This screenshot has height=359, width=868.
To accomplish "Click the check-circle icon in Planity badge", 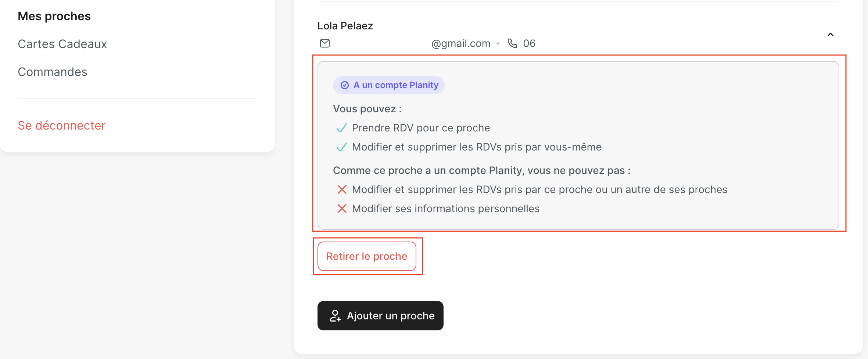I will [x=345, y=85].
